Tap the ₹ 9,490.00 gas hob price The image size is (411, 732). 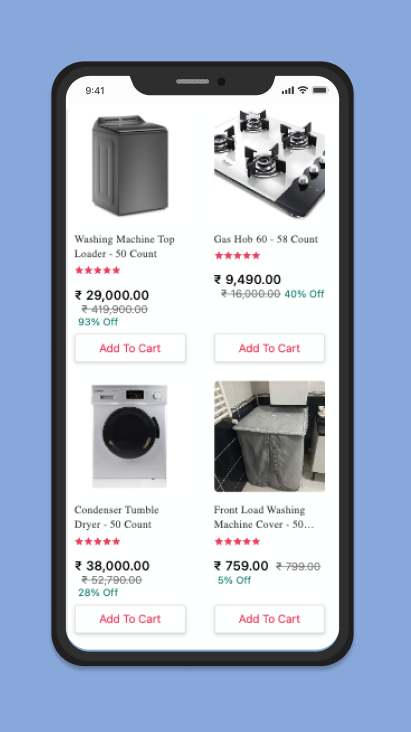point(248,279)
